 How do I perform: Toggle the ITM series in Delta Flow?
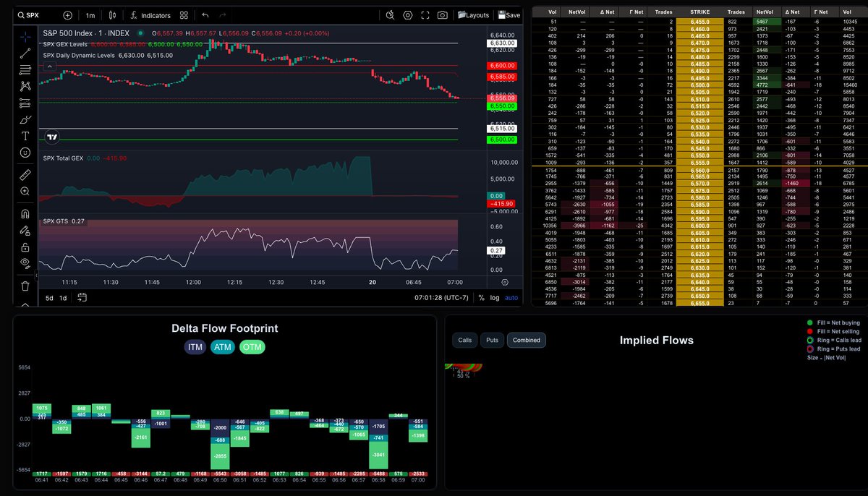195,348
